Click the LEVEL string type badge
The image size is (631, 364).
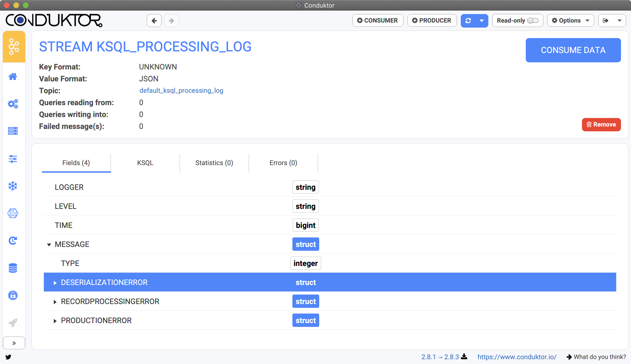tap(305, 206)
